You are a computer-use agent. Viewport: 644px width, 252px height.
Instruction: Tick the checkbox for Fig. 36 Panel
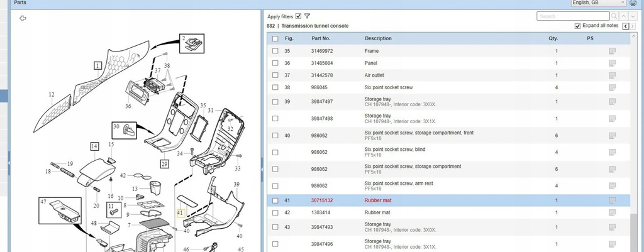(275, 63)
